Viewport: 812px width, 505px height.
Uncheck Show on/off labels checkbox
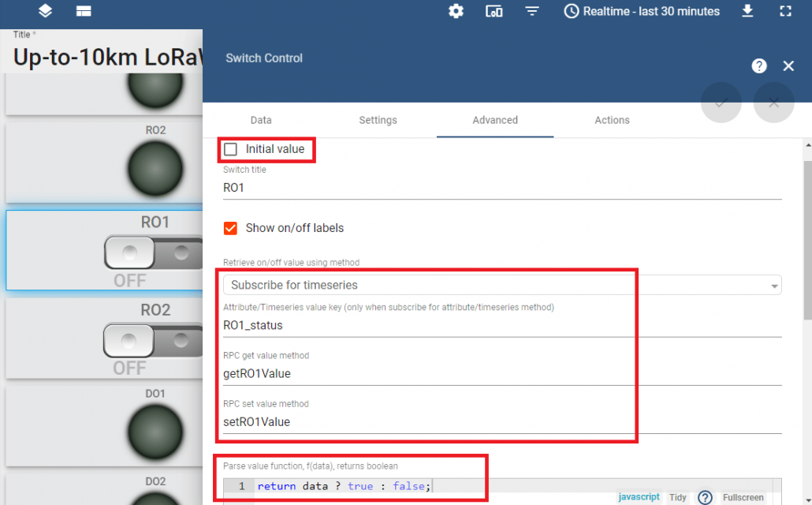(x=231, y=228)
